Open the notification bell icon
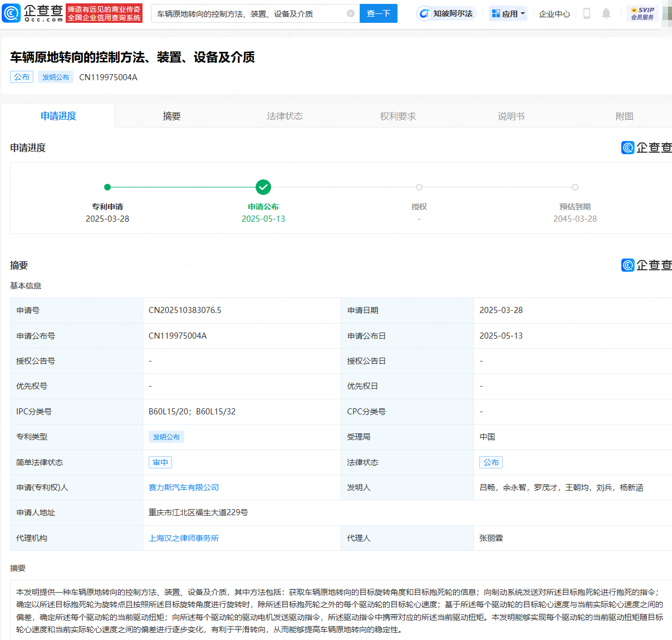 pos(606,13)
